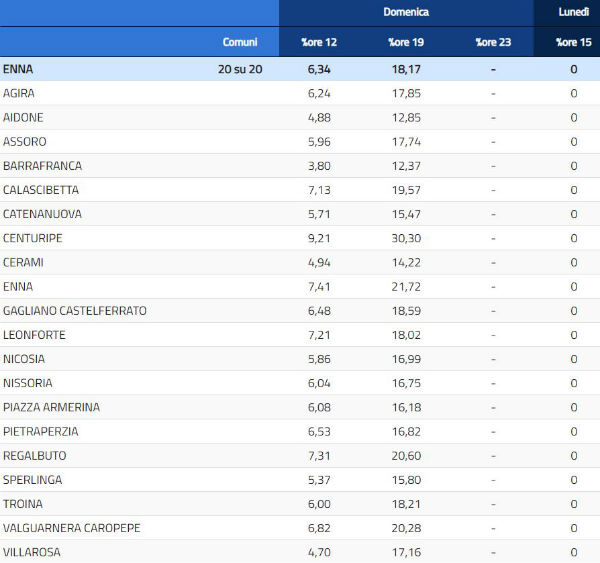The width and height of the screenshot is (600, 563).
Task: Select the CATENANUOVA name
Action: pyautogui.click(x=42, y=214)
